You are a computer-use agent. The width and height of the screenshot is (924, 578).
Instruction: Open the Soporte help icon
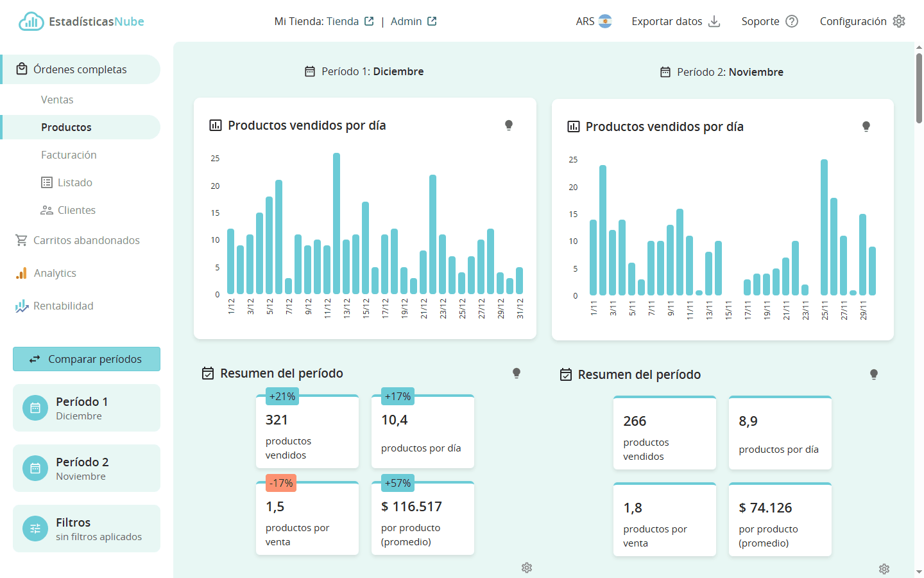pos(792,21)
